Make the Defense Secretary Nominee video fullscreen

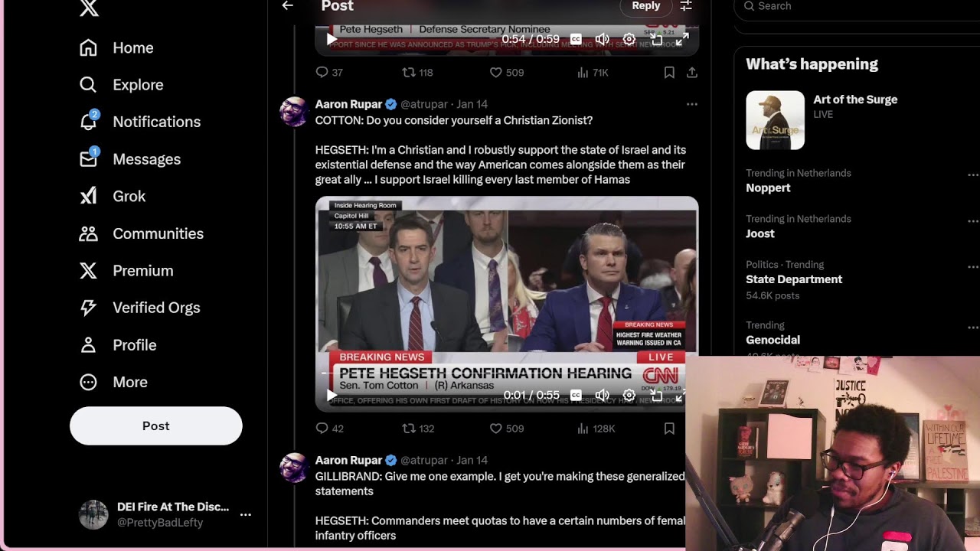point(682,39)
